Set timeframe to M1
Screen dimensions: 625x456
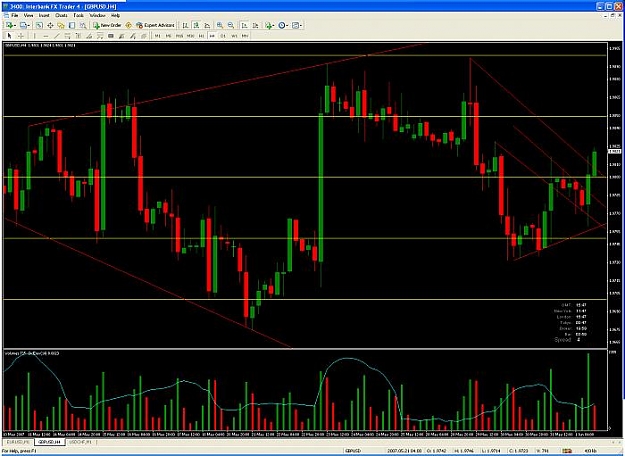click(157, 36)
